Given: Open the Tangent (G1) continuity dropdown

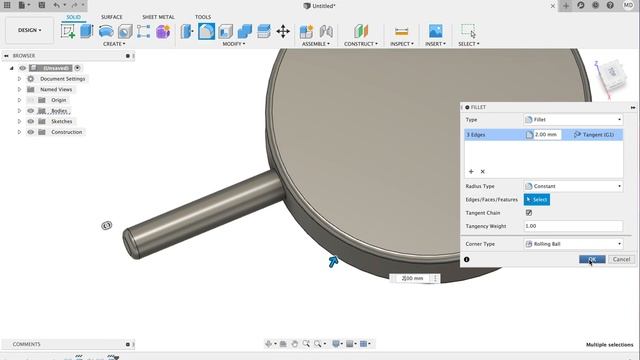Looking at the screenshot, I should [593, 135].
